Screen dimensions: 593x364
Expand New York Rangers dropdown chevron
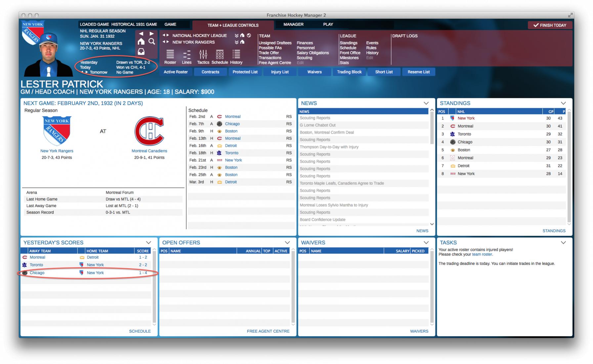point(236,42)
